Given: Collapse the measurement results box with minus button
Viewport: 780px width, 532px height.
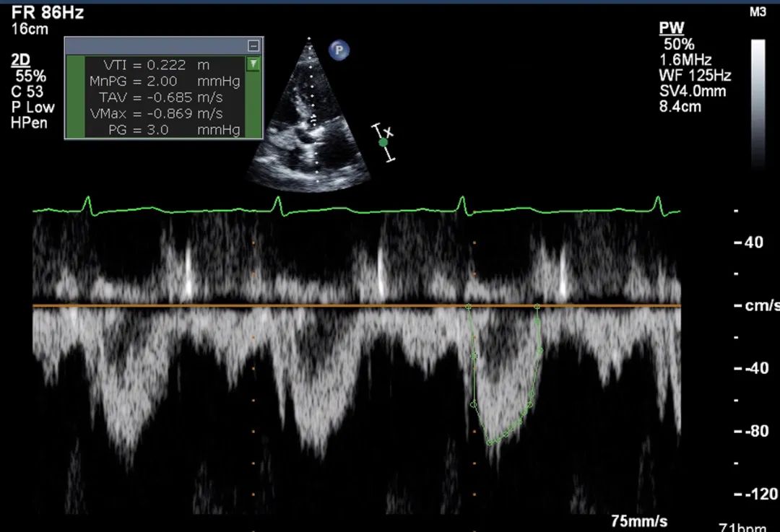Looking at the screenshot, I should click(253, 45).
